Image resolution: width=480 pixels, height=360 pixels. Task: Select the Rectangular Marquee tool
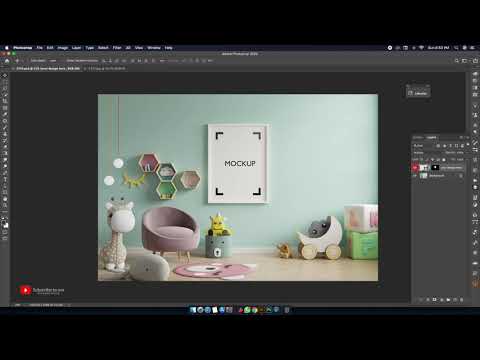coord(5,82)
